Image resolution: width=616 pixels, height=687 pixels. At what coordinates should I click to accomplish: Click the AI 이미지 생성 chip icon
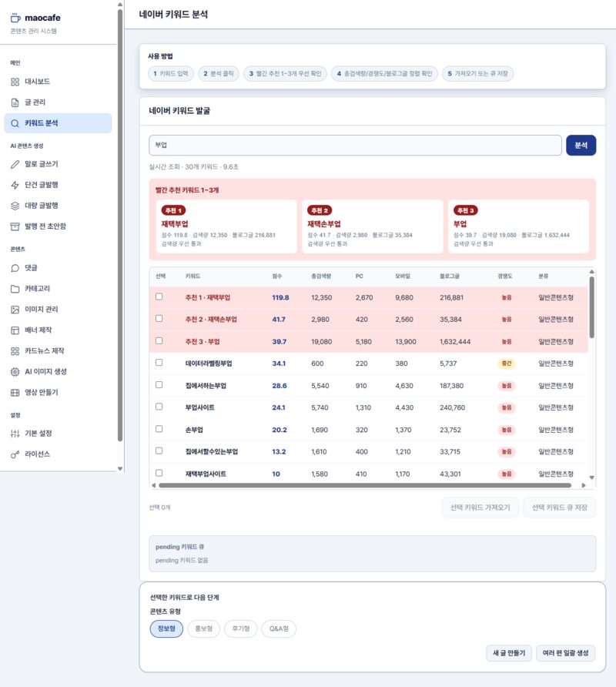point(15,372)
